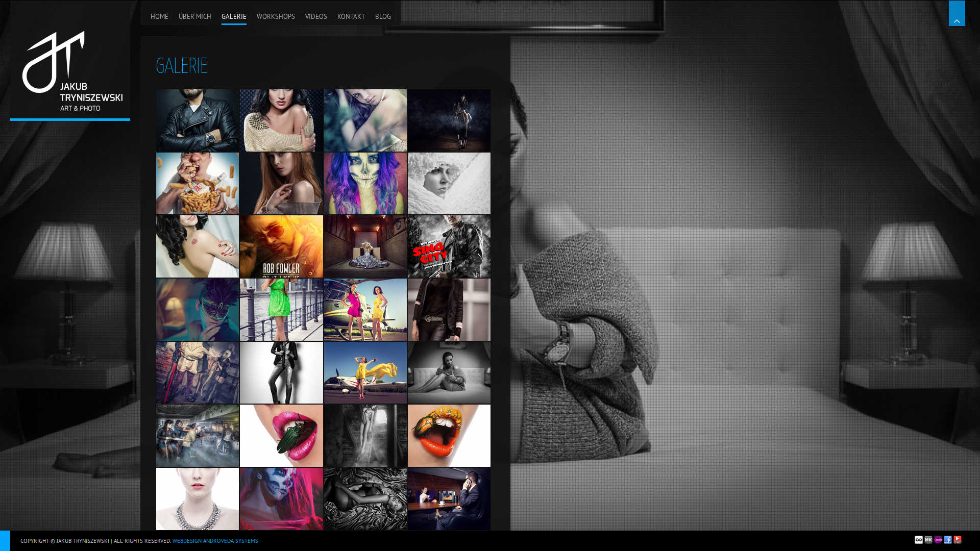Open the ÜBER MICH page

194,16
